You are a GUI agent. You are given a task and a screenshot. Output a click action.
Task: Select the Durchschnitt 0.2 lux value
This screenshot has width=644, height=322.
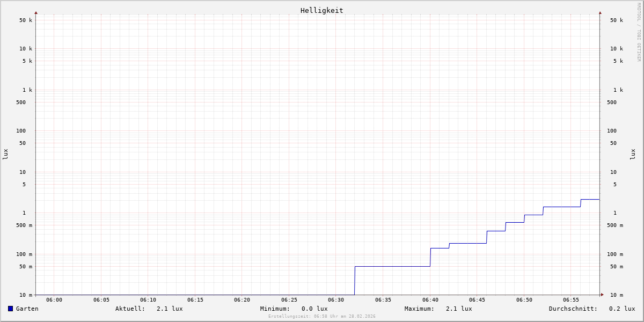pyautogui.click(x=622, y=309)
